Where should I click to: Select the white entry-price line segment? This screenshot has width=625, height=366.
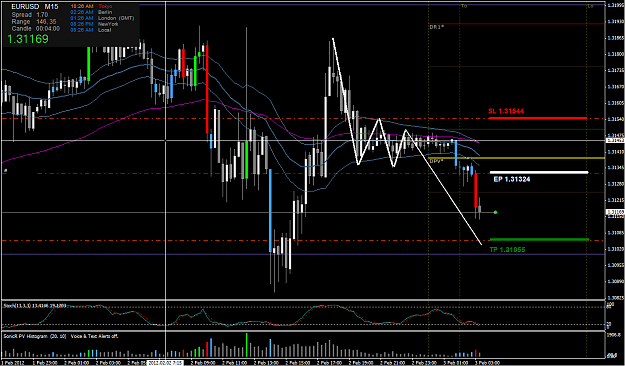[539, 172]
